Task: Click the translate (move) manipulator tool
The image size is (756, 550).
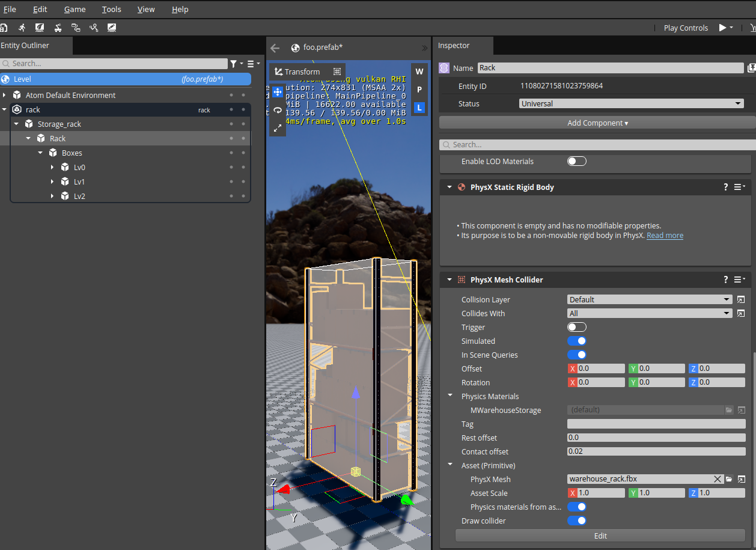Action: [x=278, y=92]
